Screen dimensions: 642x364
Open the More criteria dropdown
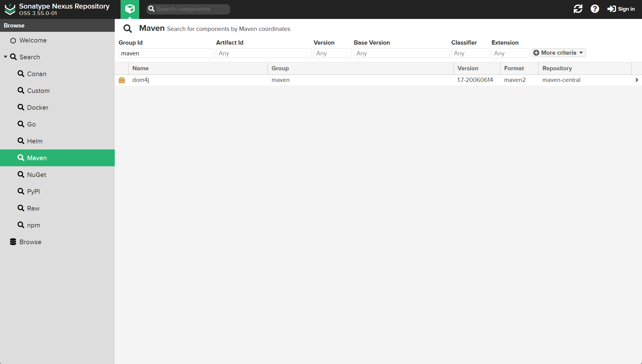point(558,53)
